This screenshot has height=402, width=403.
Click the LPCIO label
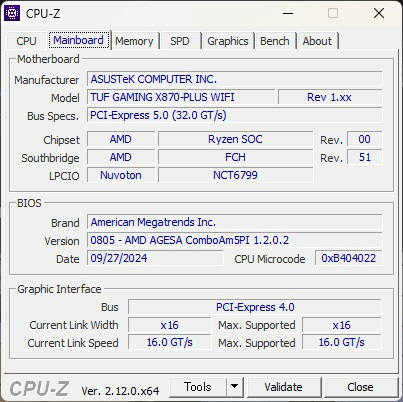click(64, 176)
